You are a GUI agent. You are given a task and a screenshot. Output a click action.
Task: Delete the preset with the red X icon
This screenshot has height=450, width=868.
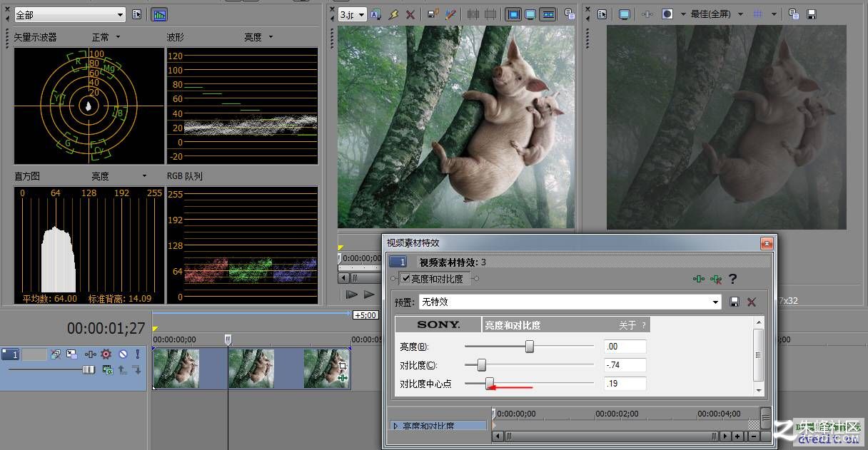(752, 302)
